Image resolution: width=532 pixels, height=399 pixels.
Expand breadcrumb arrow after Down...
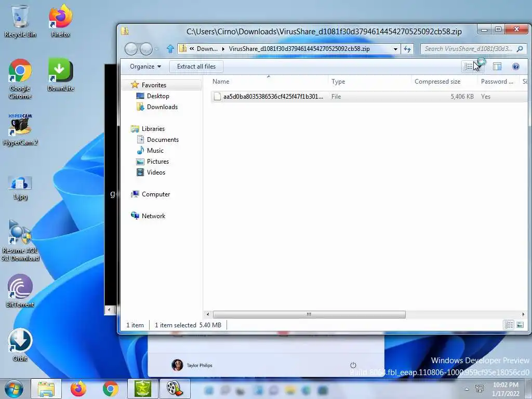pos(223,49)
